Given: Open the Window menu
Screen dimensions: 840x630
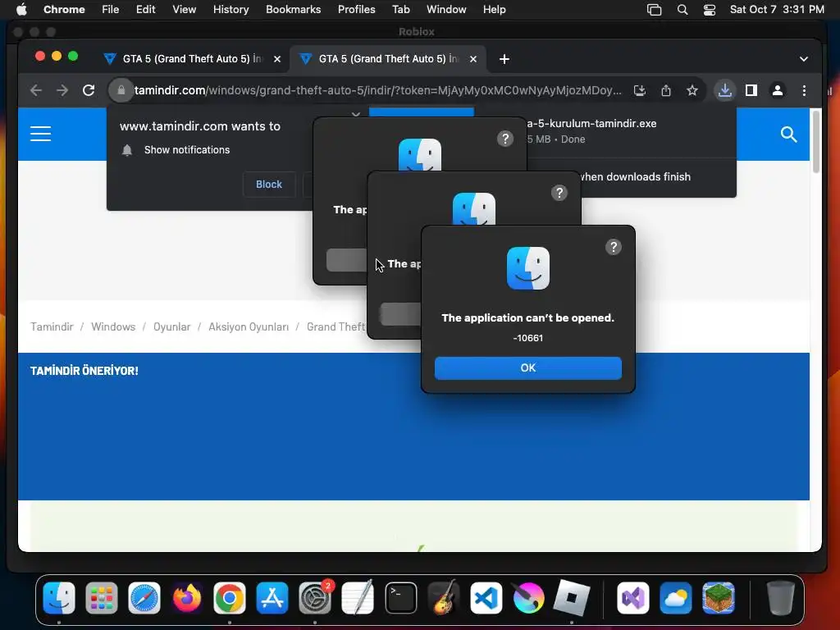Looking at the screenshot, I should tap(446, 9).
